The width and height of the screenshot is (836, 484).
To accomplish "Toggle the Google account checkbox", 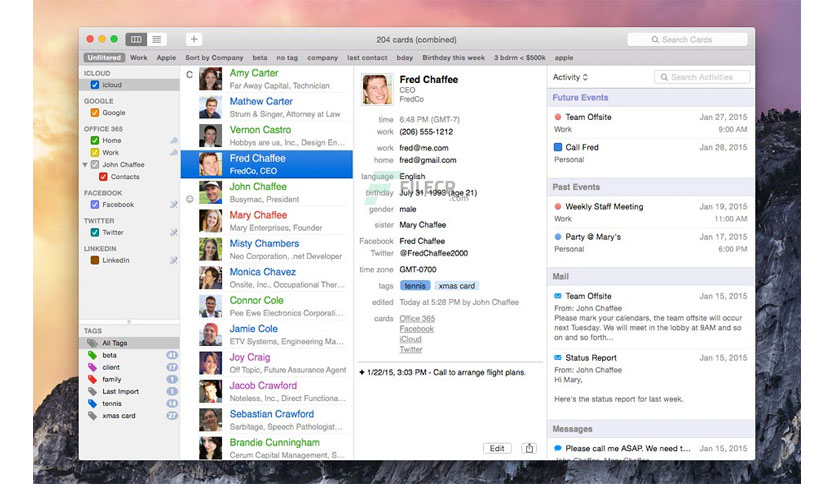I will pos(95,112).
